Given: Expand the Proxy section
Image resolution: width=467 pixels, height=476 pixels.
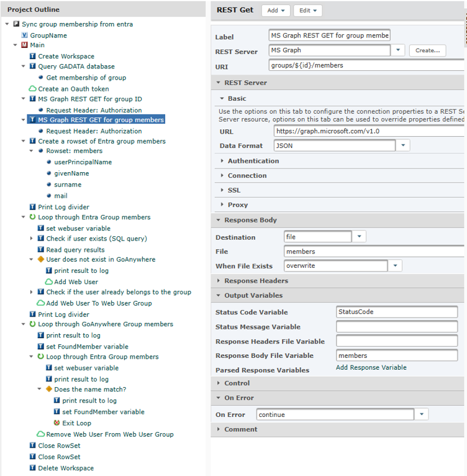Looking at the screenshot, I should click(x=222, y=204).
